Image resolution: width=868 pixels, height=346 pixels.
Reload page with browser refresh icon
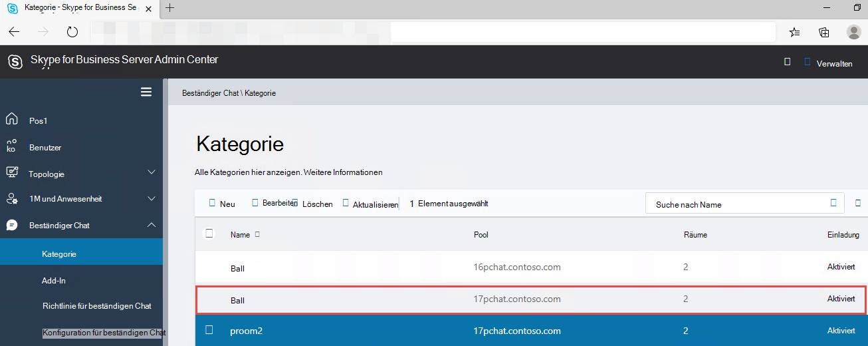click(x=72, y=32)
